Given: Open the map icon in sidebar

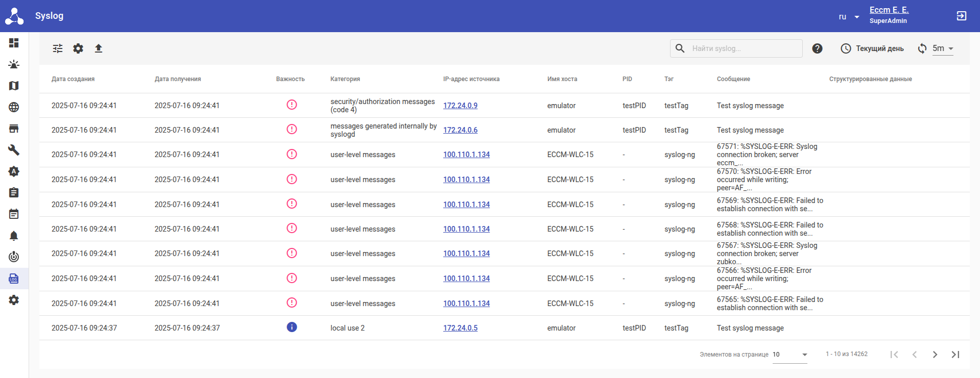Looking at the screenshot, I should 14,86.
